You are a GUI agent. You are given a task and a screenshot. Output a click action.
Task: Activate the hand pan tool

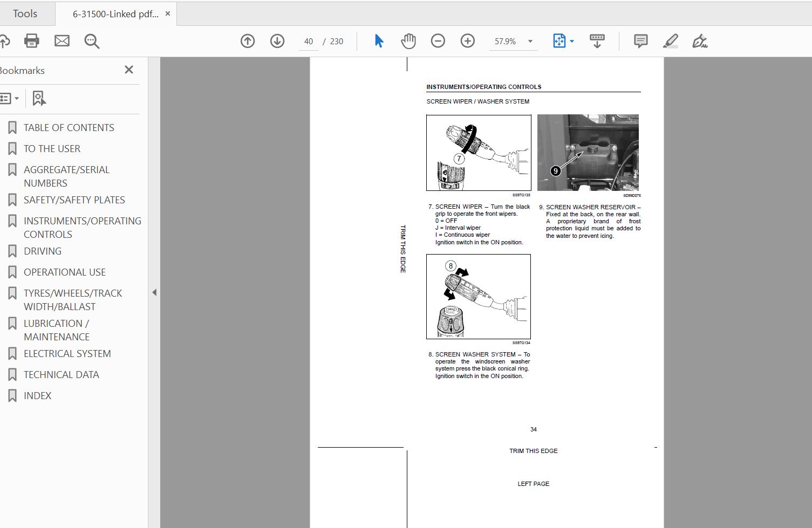point(408,41)
